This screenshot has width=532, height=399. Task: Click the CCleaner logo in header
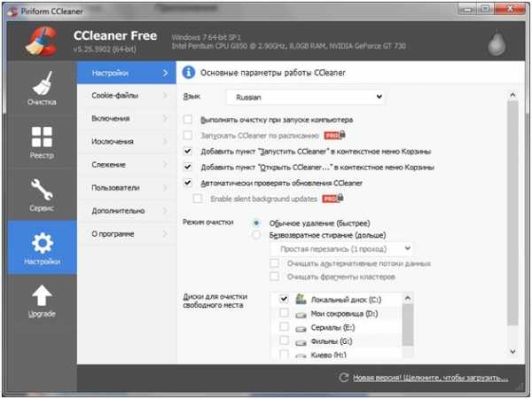tap(41, 42)
